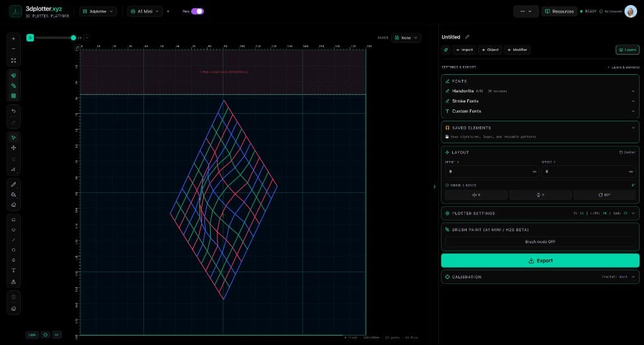Toggle the Pen switch in top bar
The image size is (644, 345).
(x=197, y=11)
